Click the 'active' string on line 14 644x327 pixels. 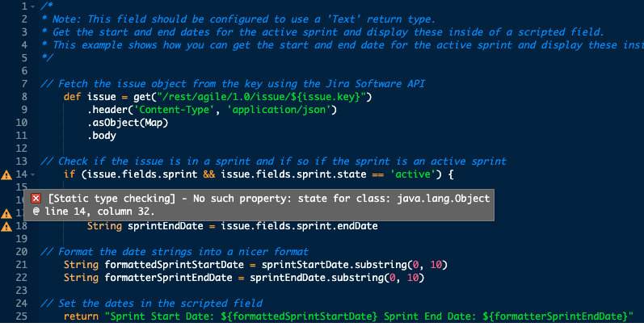pos(413,174)
